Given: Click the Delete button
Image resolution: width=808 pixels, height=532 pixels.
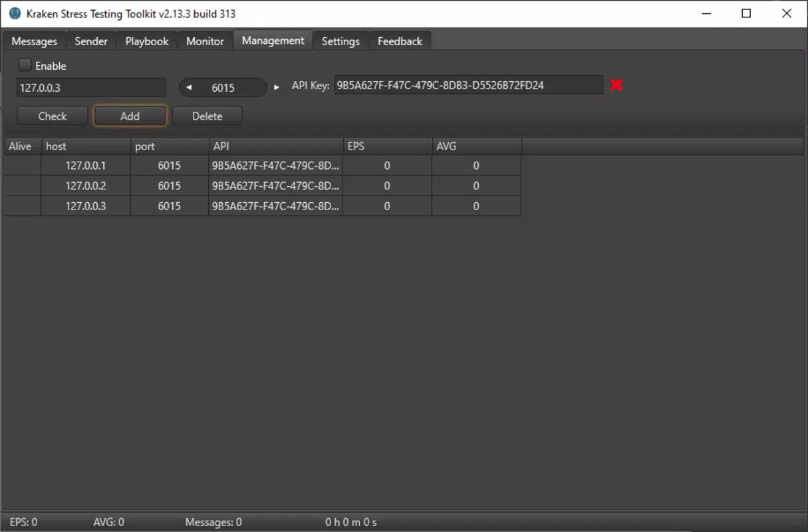Looking at the screenshot, I should tap(207, 116).
